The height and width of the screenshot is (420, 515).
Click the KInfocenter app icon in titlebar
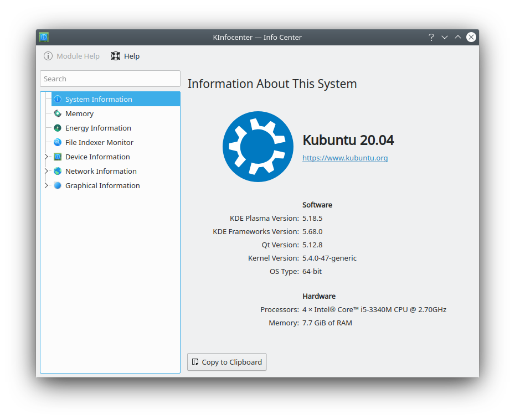tap(44, 37)
